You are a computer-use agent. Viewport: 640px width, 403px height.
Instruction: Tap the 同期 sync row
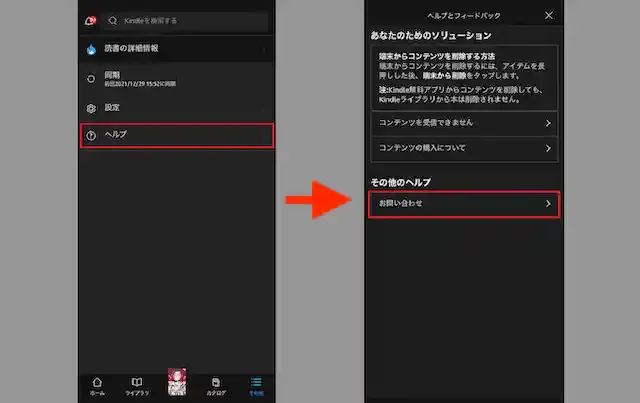(x=177, y=79)
